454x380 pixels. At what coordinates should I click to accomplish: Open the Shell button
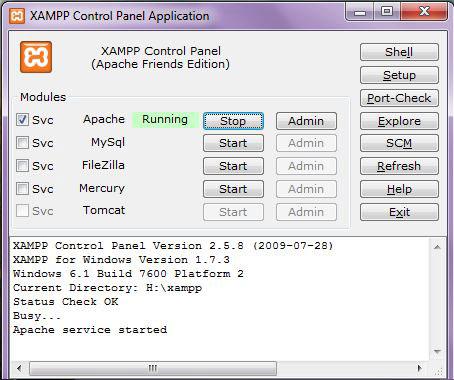point(399,52)
